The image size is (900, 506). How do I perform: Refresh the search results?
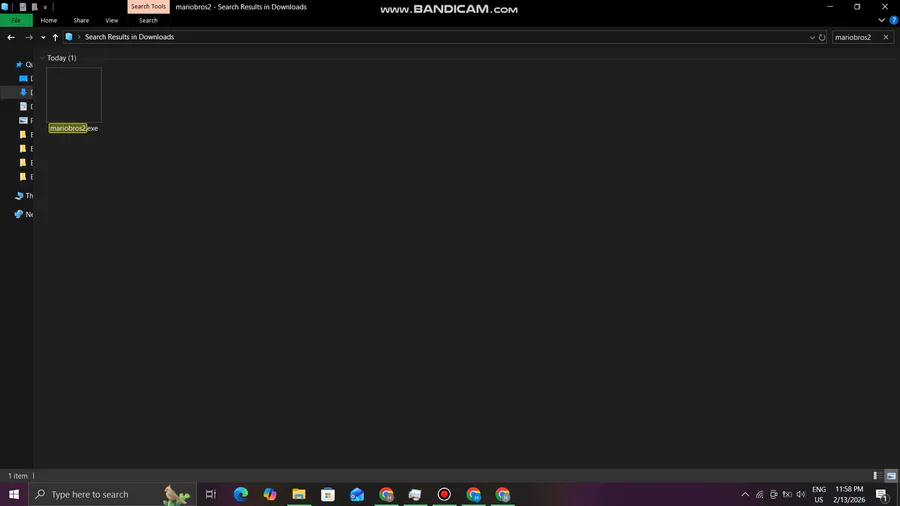[822, 37]
